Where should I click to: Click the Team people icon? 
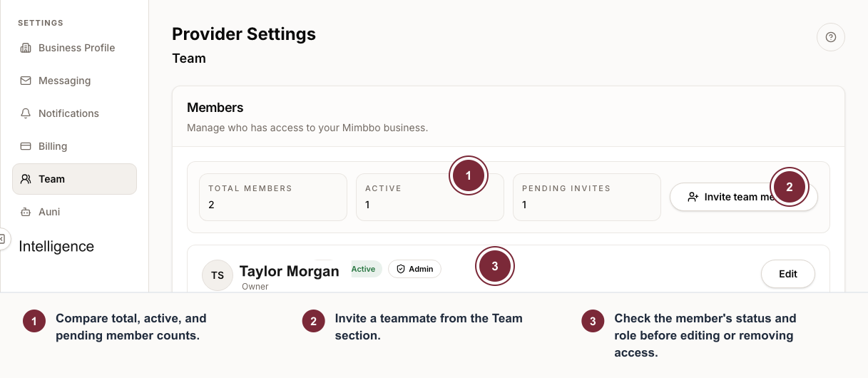[26, 179]
